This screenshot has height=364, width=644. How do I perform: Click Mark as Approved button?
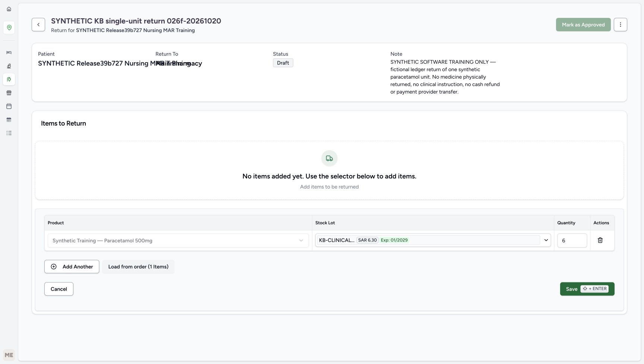(x=583, y=25)
